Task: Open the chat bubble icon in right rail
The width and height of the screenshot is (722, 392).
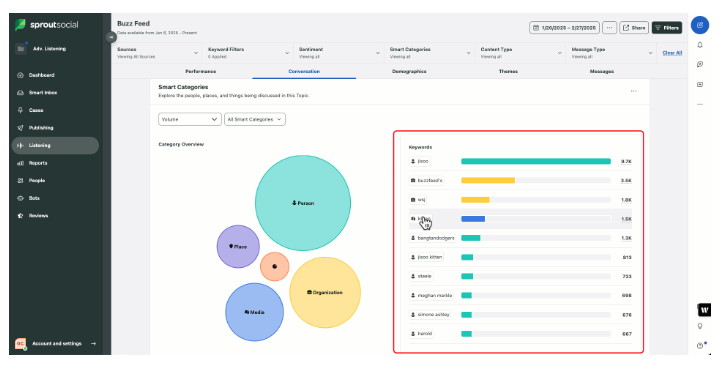Action: (700, 64)
